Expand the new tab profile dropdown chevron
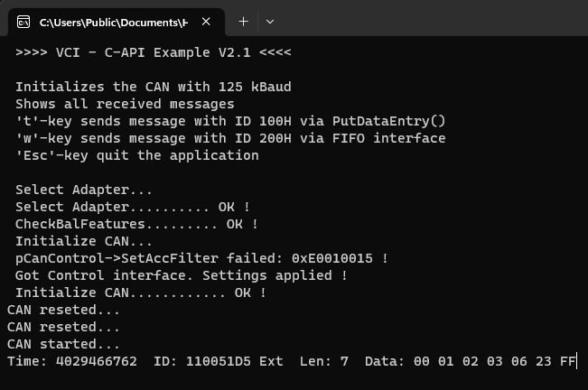 (270, 22)
